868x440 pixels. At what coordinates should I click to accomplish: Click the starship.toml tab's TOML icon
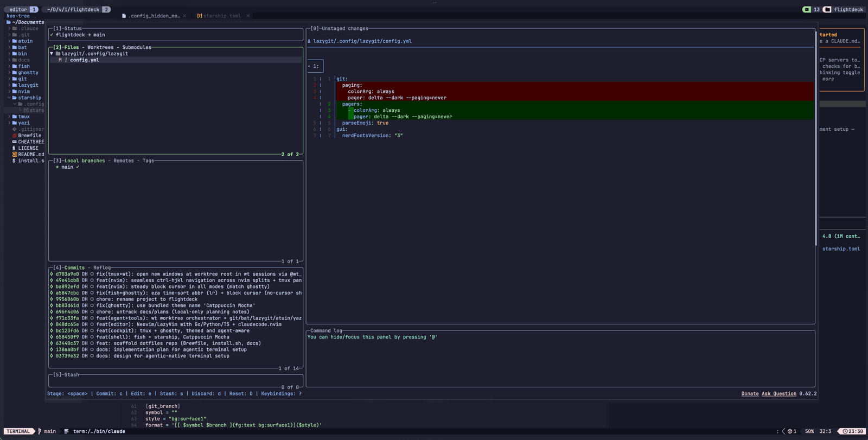pyautogui.click(x=200, y=16)
